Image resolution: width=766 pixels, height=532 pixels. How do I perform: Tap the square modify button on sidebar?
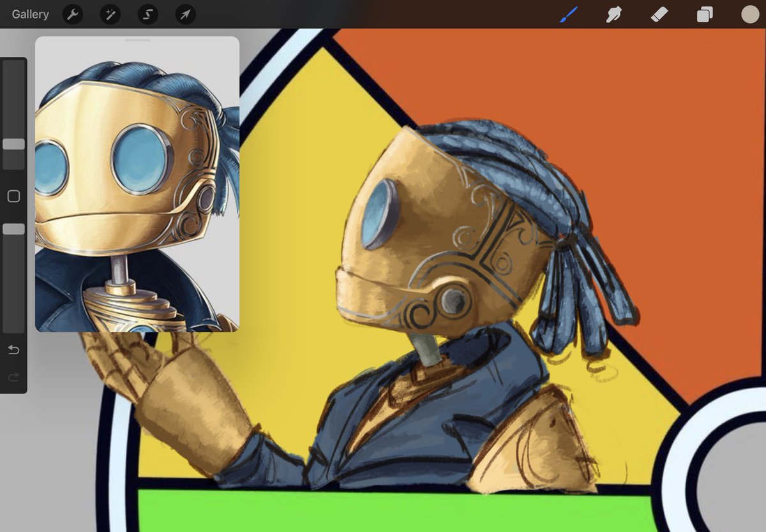point(13,196)
